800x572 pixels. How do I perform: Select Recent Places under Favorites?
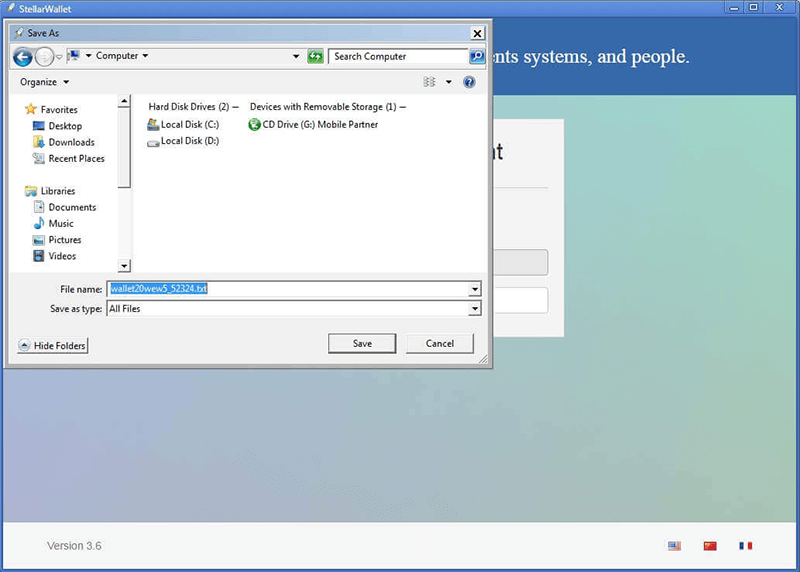click(x=77, y=159)
